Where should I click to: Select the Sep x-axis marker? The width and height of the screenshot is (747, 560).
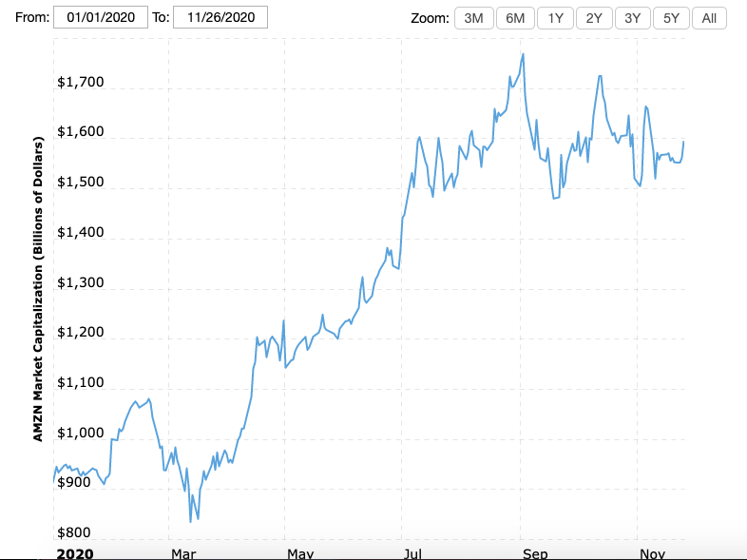(x=534, y=553)
